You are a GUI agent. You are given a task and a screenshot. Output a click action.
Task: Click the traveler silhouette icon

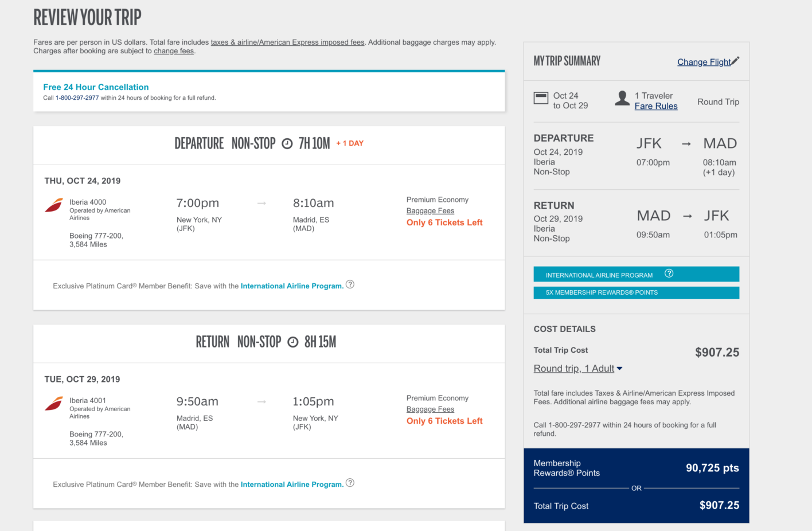click(622, 98)
